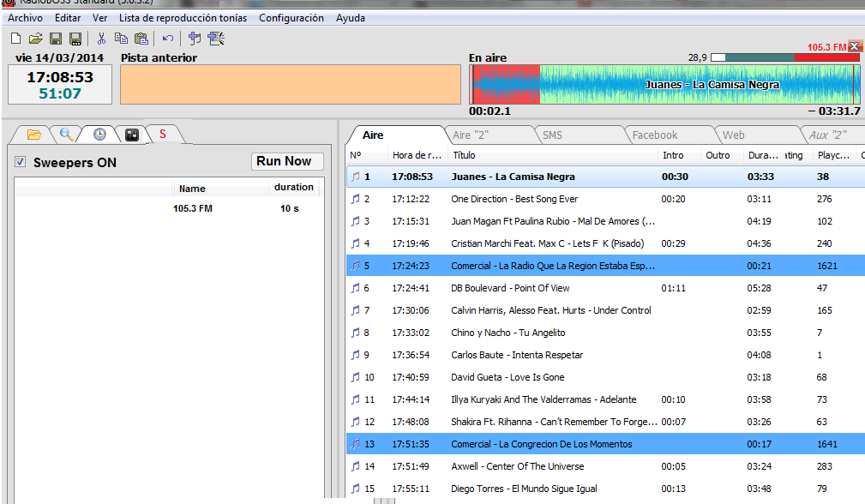The image size is (865, 504).
Task: Copy selected tracks using the copy icon
Action: tap(121, 38)
